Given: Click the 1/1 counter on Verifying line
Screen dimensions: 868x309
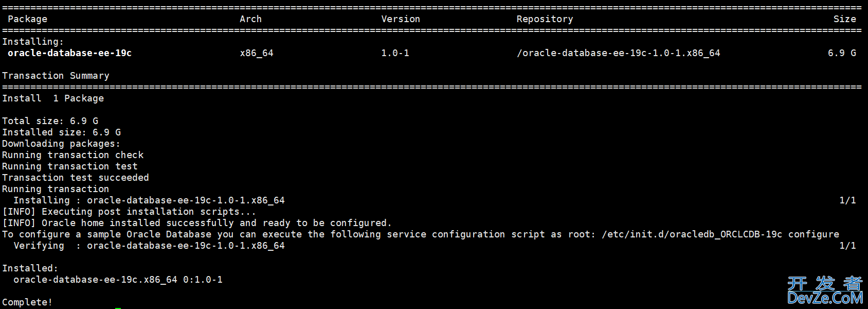Looking at the screenshot, I should coord(847,246).
